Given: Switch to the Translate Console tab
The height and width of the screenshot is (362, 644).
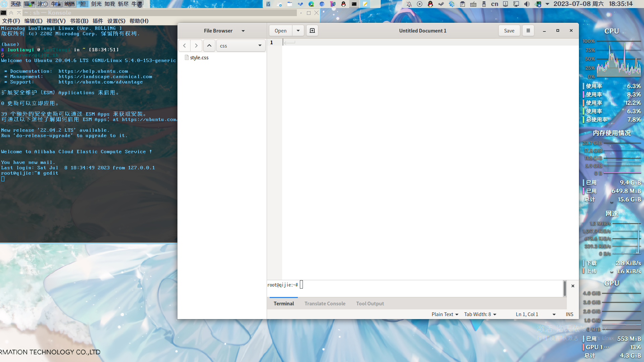Looking at the screenshot, I should 325,303.
